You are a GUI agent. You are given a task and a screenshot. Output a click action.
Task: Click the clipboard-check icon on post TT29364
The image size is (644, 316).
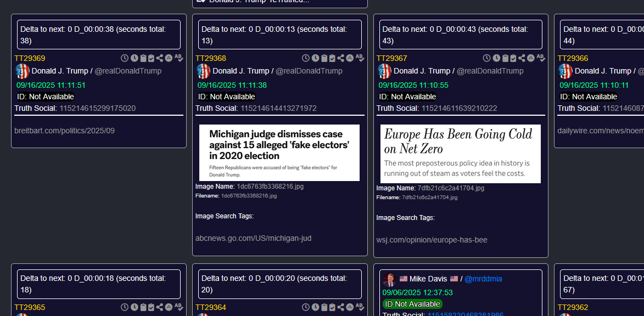point(332,307)
